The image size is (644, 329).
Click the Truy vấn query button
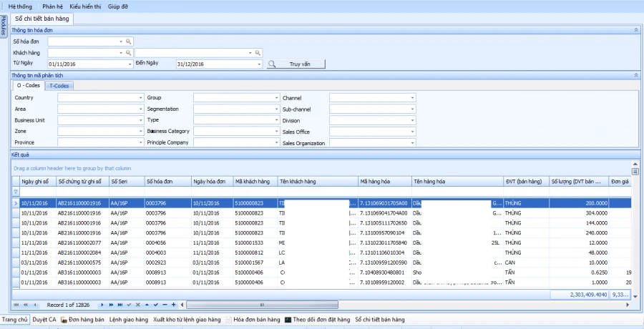tap(296, 64)
